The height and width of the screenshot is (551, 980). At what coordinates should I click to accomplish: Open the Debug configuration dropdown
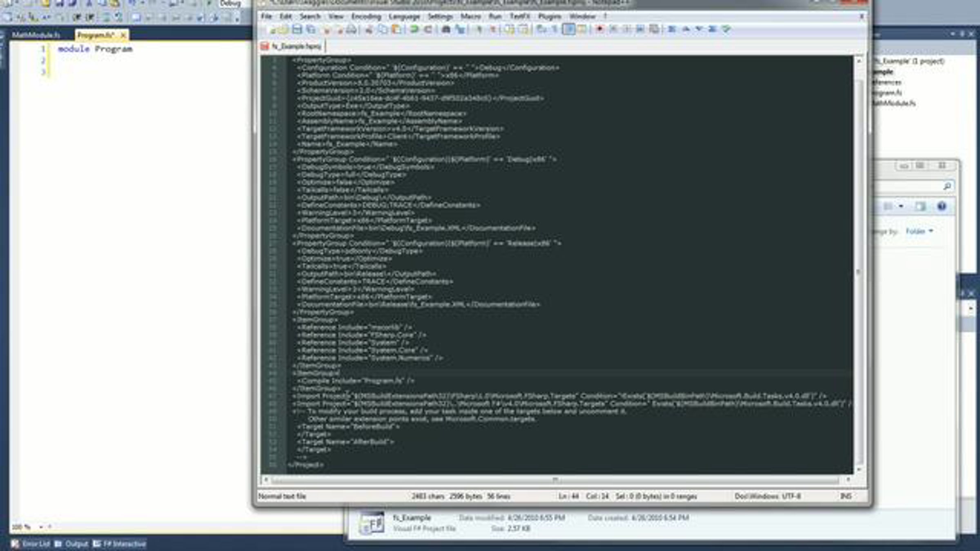click(x=230, y=4)
